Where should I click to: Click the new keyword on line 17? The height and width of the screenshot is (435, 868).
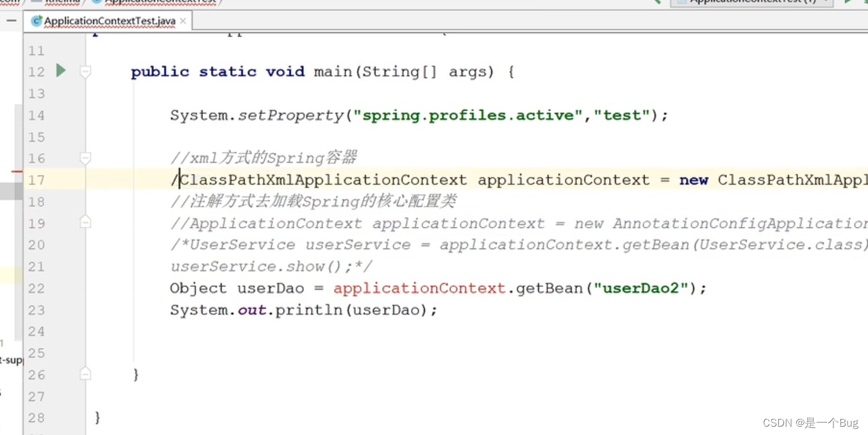[x=694, y=181]
